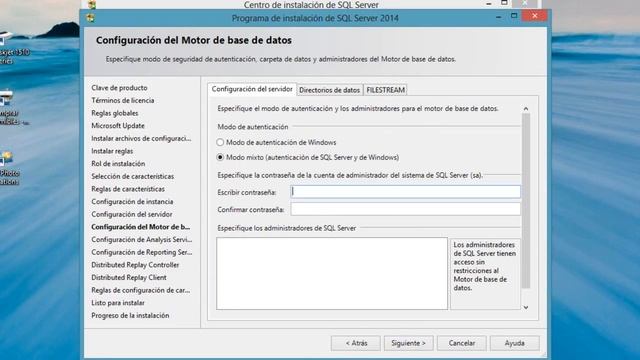Select Configuración de Analysis Services step

point(141,240)
